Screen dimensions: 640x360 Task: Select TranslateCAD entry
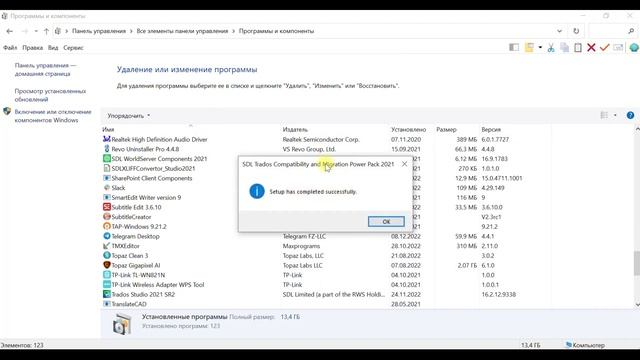(129, 304)
